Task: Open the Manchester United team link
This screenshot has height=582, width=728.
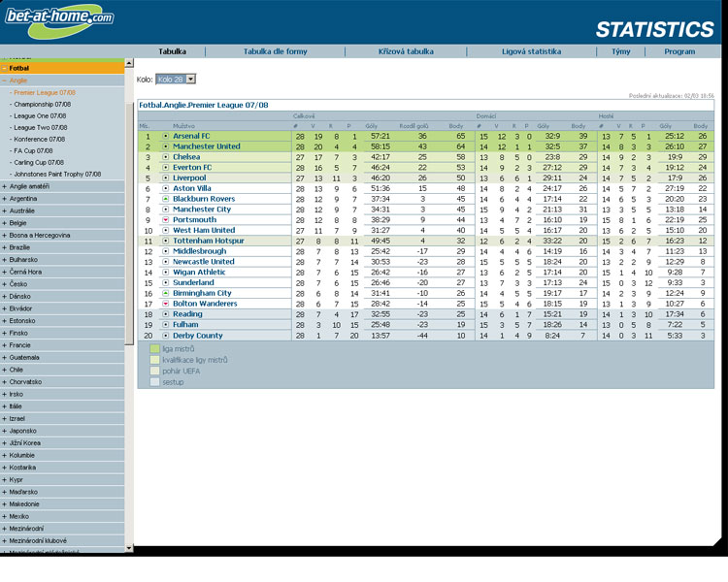Action: click(x=206, y=146)
